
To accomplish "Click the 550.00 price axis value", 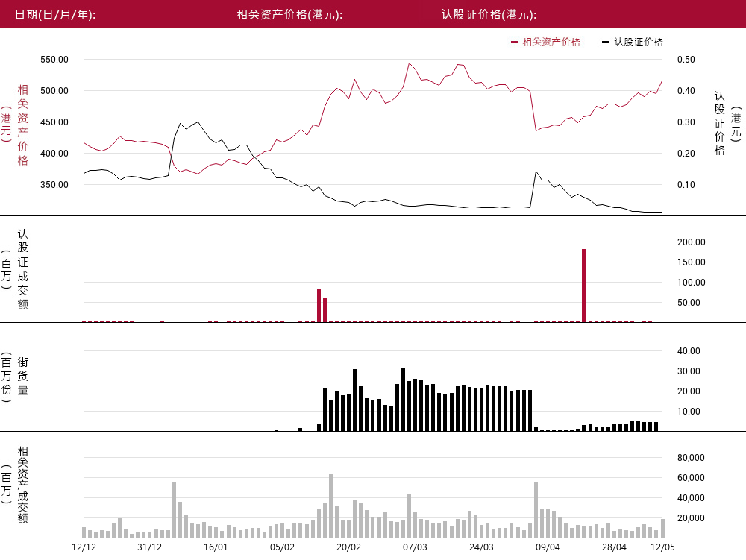I will coord(54,60).
